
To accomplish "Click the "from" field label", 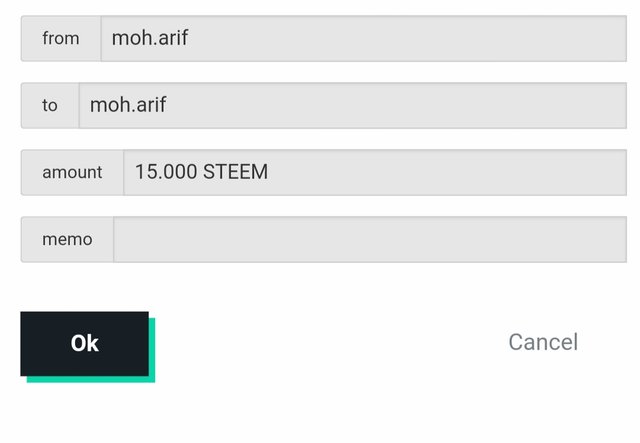I will coord(61,38).
